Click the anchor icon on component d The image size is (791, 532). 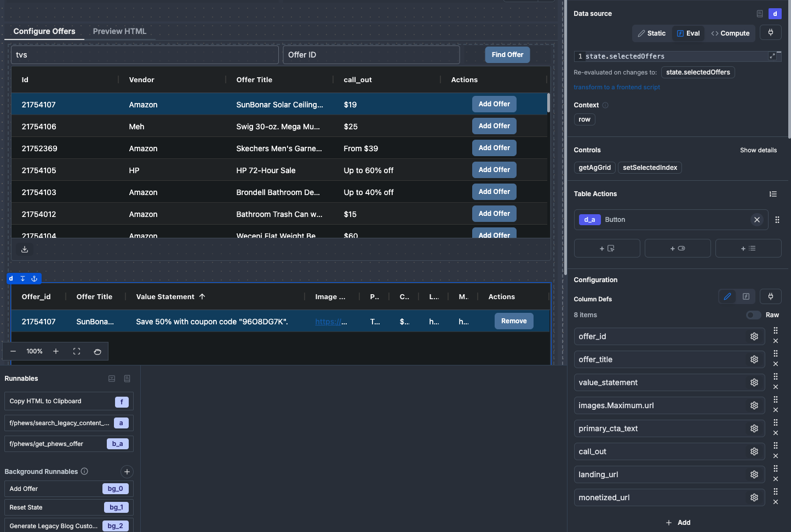34,279
